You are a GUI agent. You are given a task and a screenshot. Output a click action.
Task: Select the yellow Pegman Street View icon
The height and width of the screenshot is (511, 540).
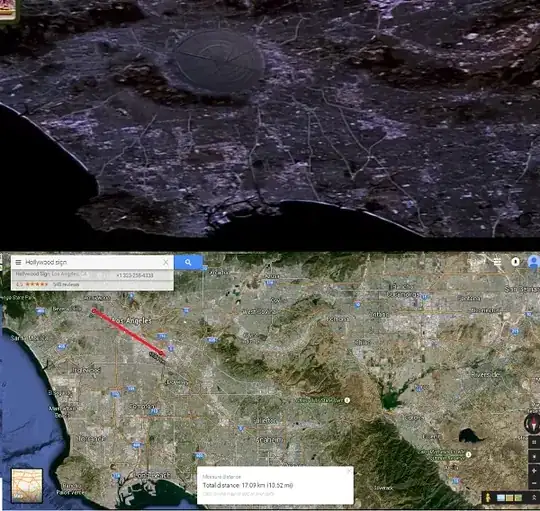(x=488, y=498)
